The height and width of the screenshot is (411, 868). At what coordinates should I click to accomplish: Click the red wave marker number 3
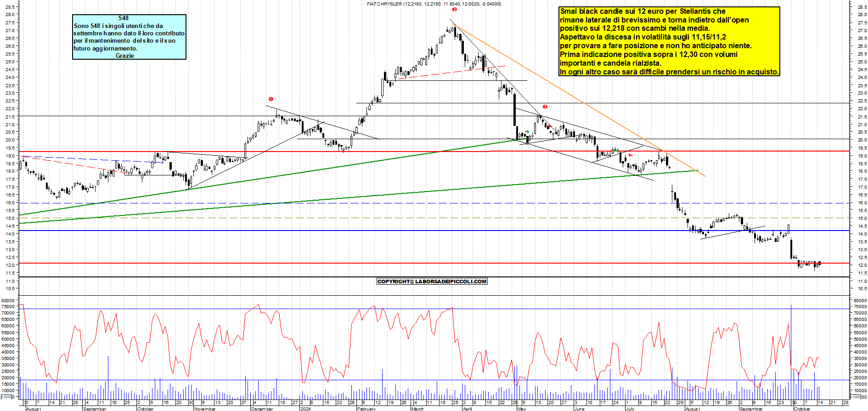(545, 107)
